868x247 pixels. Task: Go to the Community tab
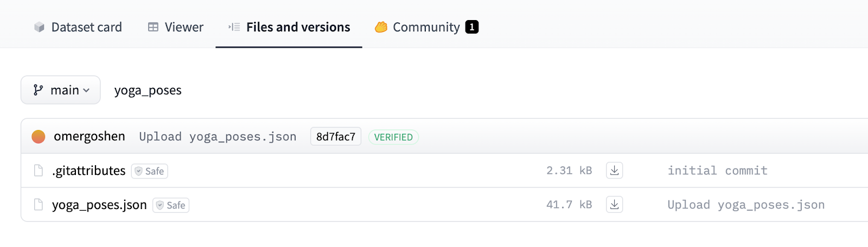[x=418, y=27]
